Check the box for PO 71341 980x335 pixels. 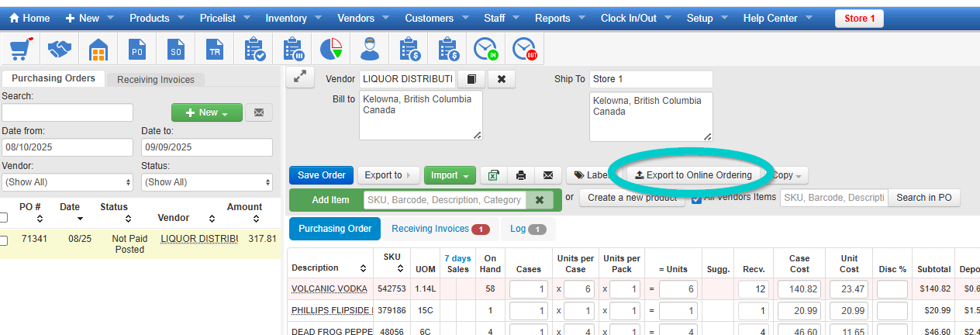(4, 240)
